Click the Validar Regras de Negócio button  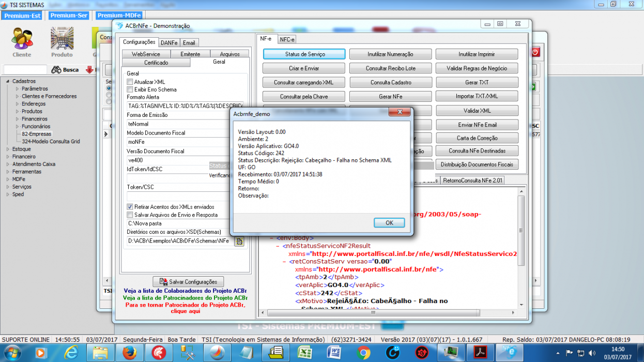pyautogui.click(x=477, y=68)
